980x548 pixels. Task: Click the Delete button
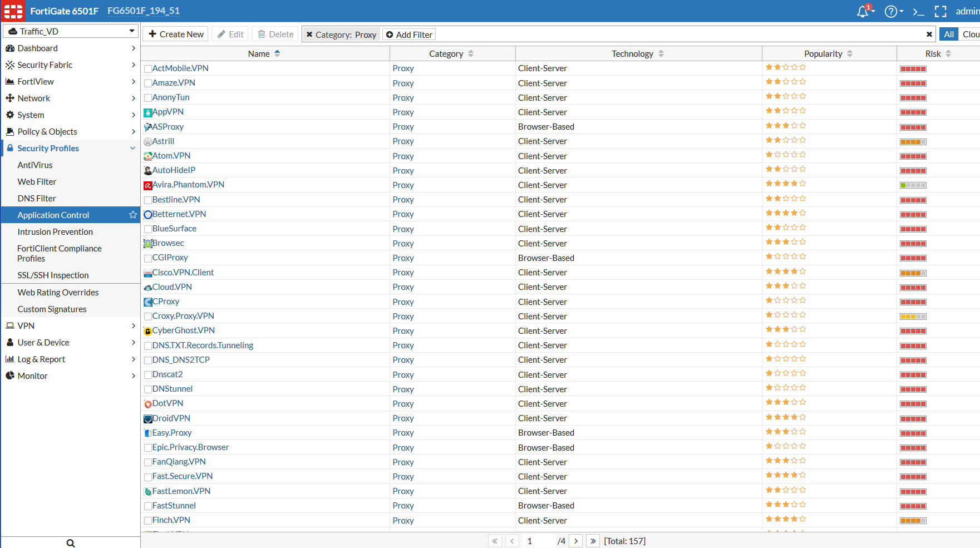(275, 34)
